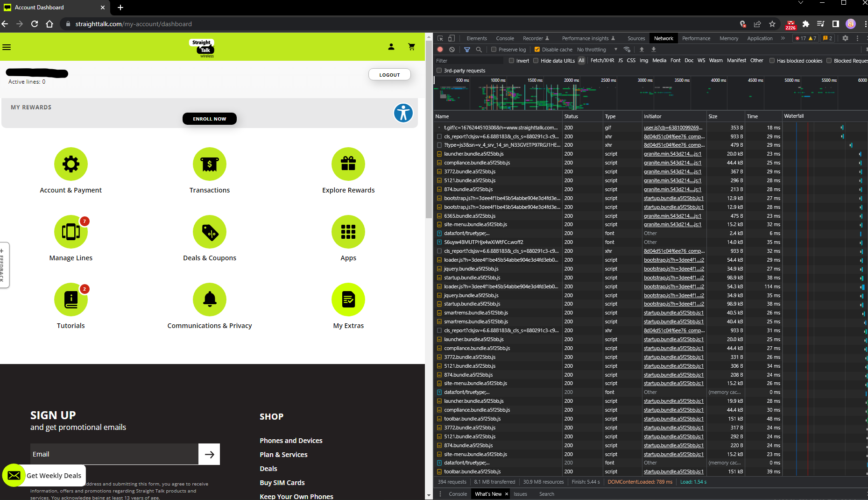The width and height of the screenshot is (868, 500).
Task: Click the network overview timeline graph
Action: [651, 93]
